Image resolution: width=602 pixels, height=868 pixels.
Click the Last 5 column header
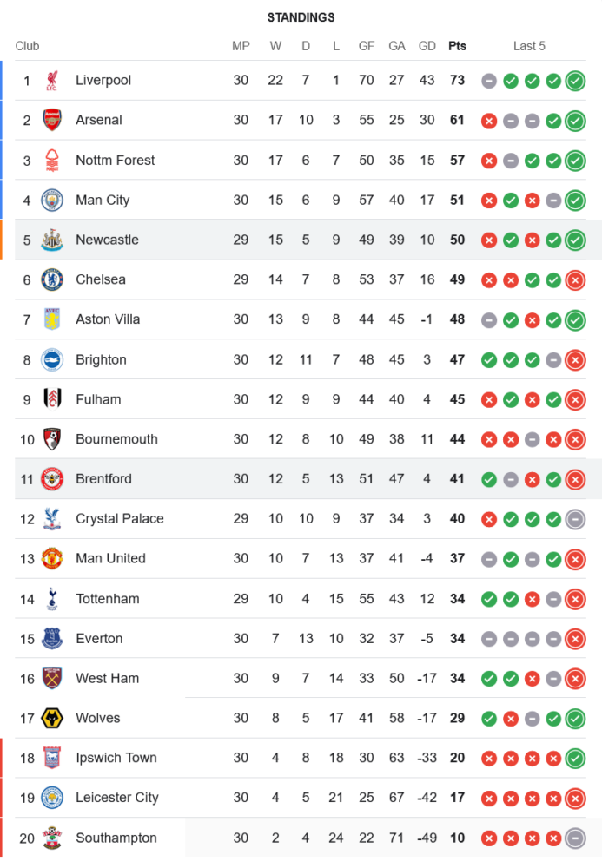[x=529, y=46]
